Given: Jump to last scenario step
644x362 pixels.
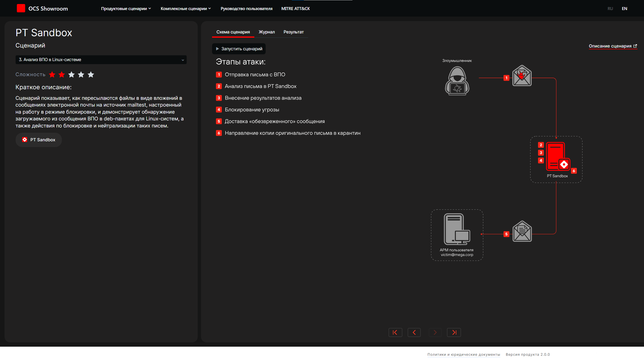Looking at the screenshot, I should 454,332.
